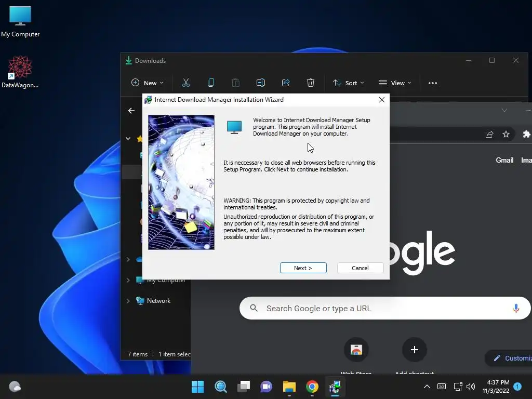
Task: Open the View dropdown in Downloads window
Action: [x=395, y=83]
